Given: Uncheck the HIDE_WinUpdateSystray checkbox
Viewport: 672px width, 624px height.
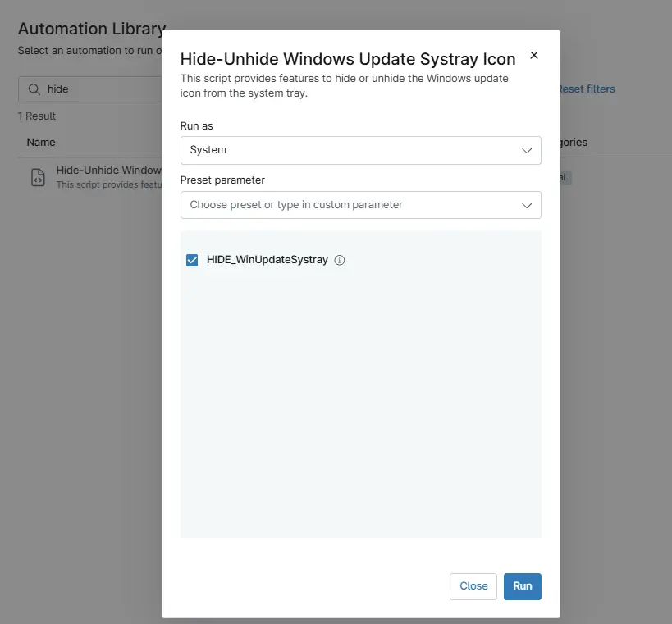Looking at the screenshot, I should [x=192, y=260].
